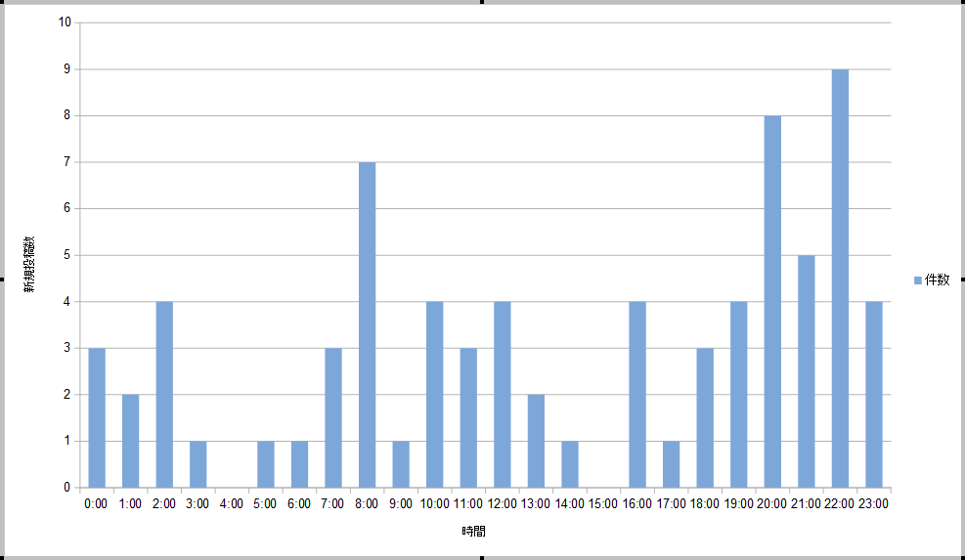Select the 0:00 bar

pyautogui.click(x=97, y=417)
